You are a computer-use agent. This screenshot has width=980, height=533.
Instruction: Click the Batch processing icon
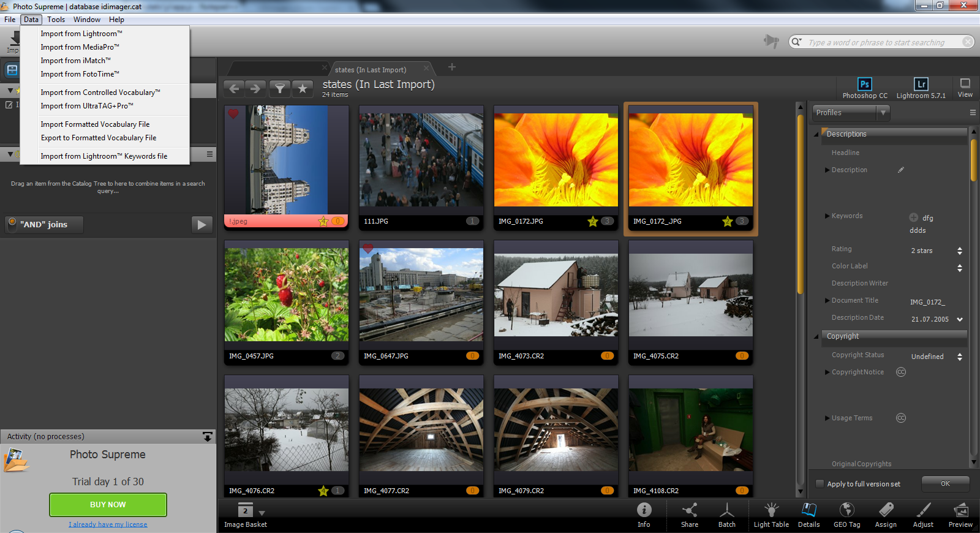pyautogui.click(x=726, y=514)
